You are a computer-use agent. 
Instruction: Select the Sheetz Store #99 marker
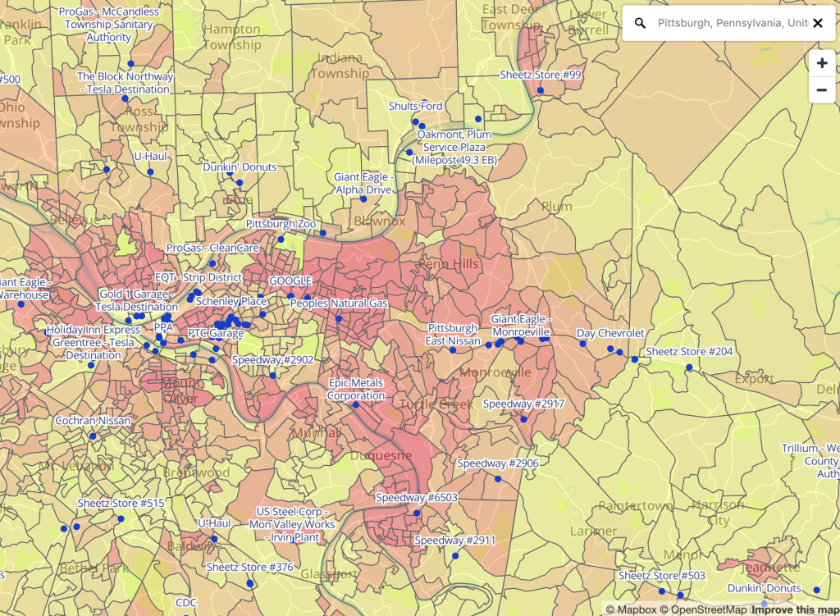[x=541, y=90]
